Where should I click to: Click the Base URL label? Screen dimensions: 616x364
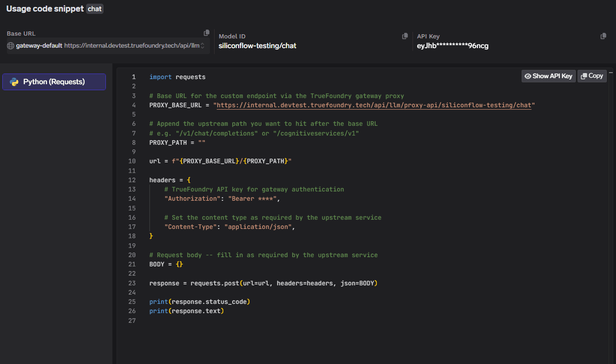[21, 34]
